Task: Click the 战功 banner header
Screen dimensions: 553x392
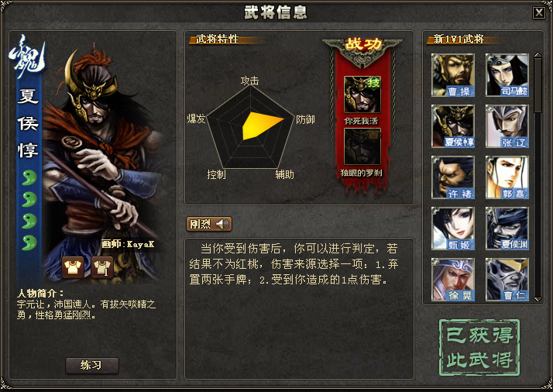Action: (x=363, y=44)
